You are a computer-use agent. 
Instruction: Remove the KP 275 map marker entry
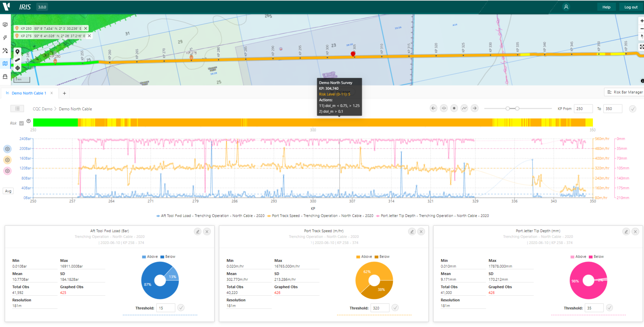(x=89, y=36)
